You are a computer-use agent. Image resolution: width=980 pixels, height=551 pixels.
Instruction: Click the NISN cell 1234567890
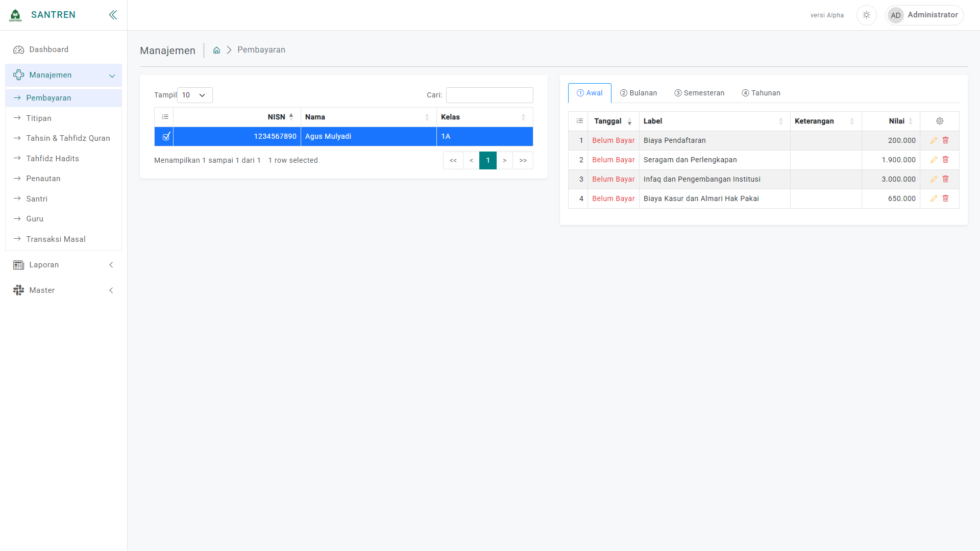tap(237, 136)
